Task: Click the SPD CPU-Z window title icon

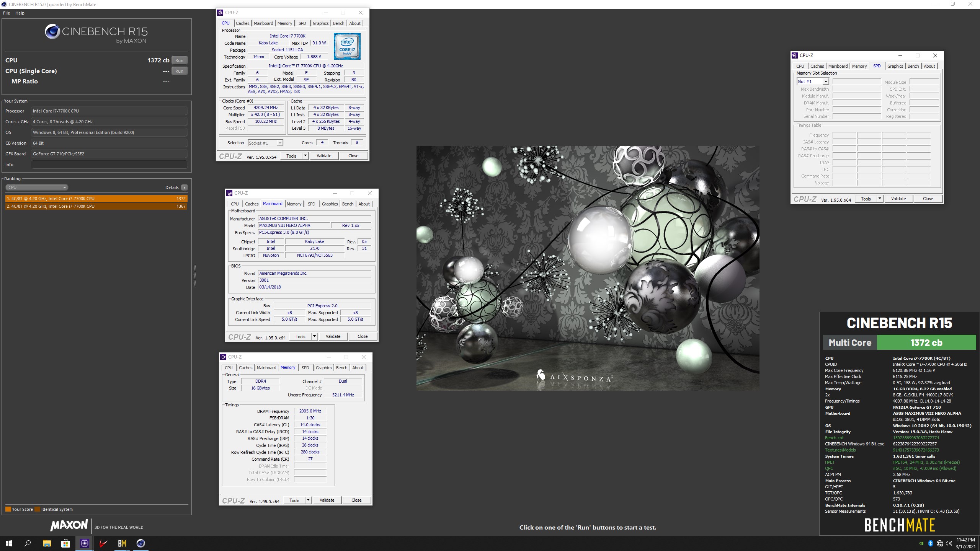Action: (795, 55)
